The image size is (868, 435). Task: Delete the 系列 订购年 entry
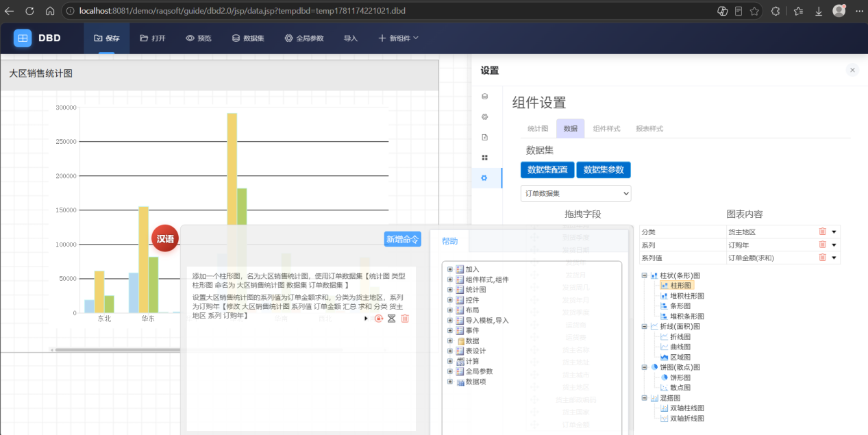(823, 245)
